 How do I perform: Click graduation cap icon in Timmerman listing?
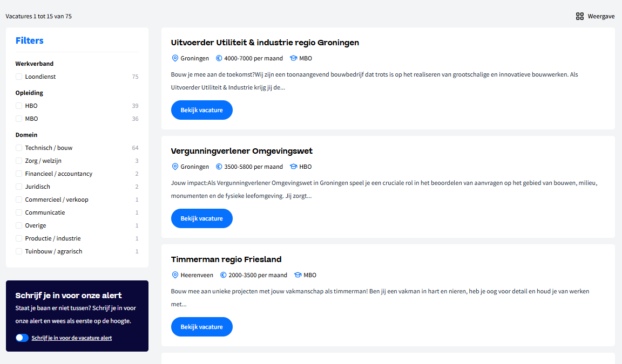pos(298,275)
